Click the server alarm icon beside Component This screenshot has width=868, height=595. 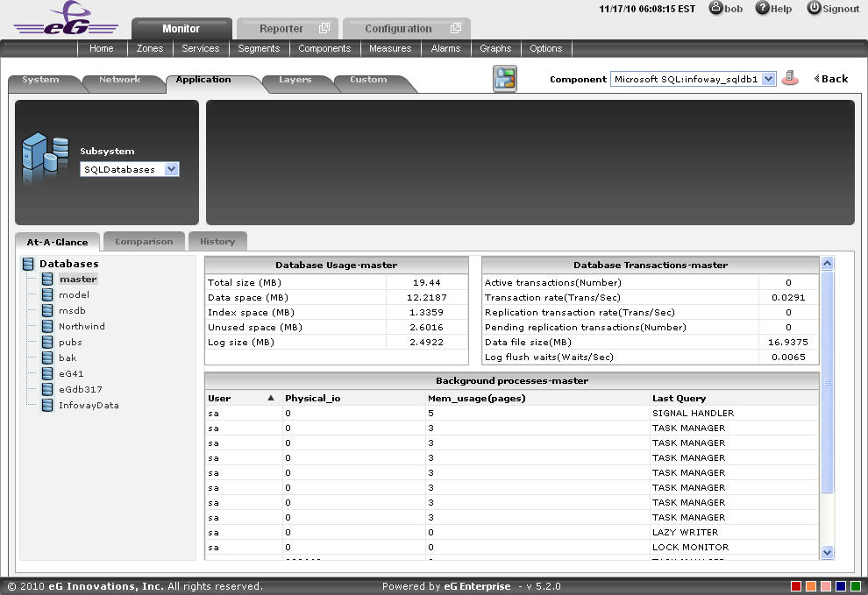(x=790, y=78)
